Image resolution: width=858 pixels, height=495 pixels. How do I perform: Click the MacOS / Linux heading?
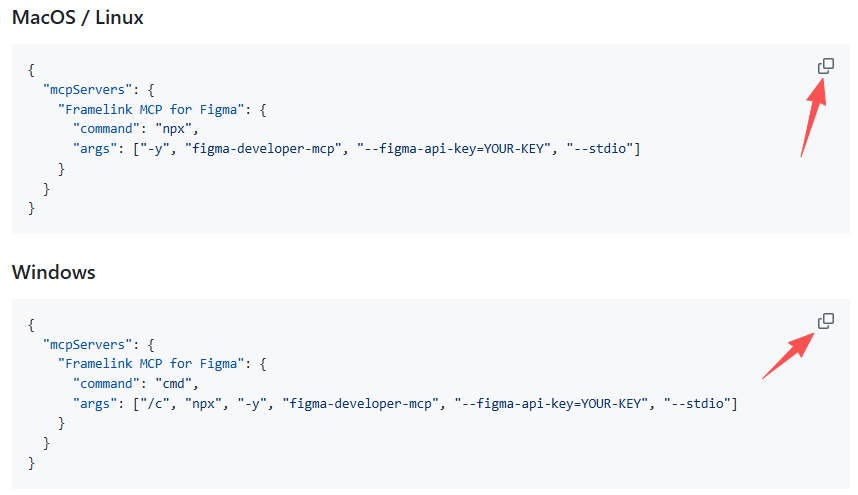78,18
